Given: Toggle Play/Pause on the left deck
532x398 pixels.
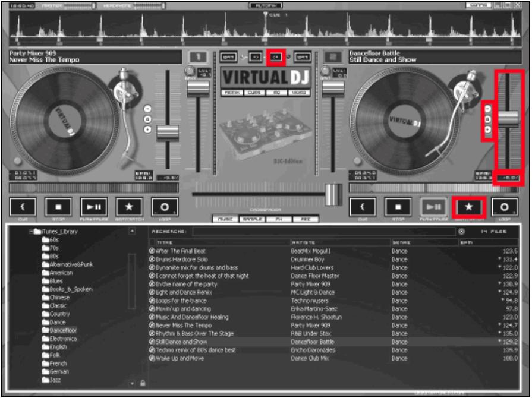Looking at the screenshot, I should tap(94, 207).
